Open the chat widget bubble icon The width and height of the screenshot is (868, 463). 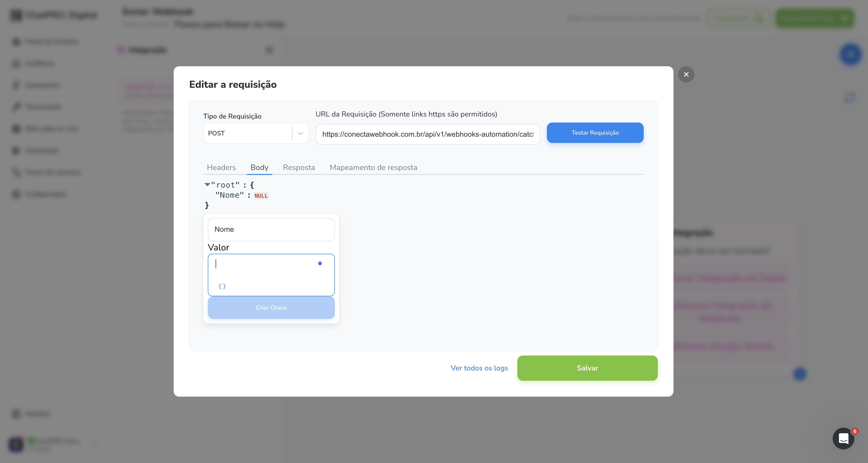tap(843, 438)
